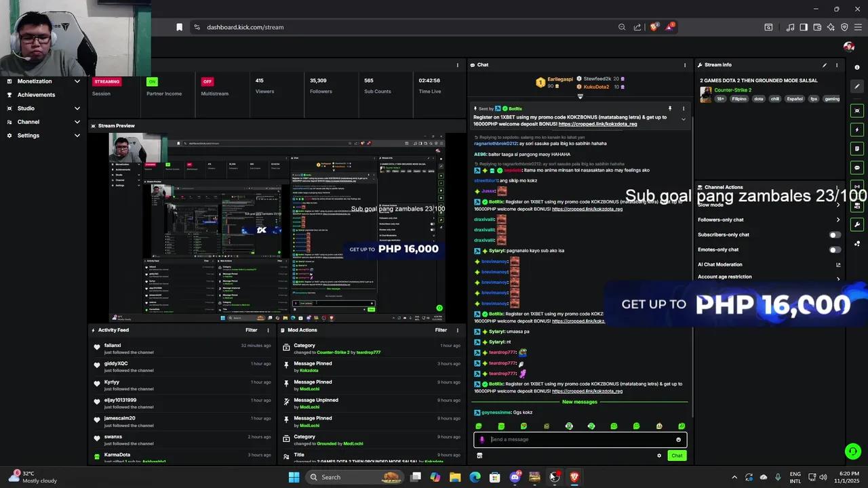This screenshot has width=868, height=488.
Task: Open the Chat panel three-dot menu
Action: coord(684,65)
